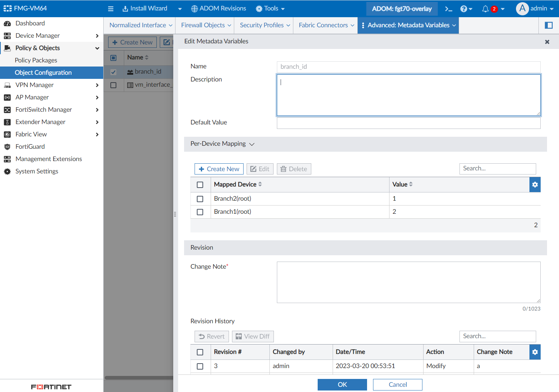This screenshot has height=392, width=559.
Task: Click Create New in Per-Device Mapping
Action: 219,169
